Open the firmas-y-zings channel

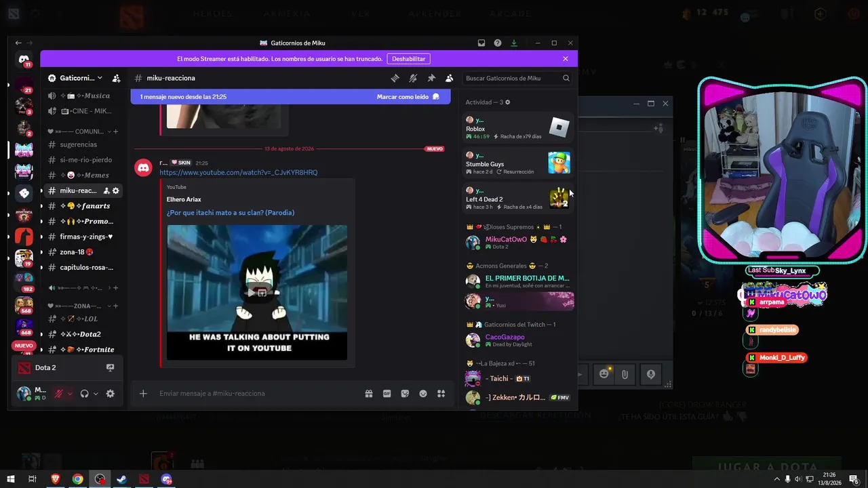pos(83,237)
